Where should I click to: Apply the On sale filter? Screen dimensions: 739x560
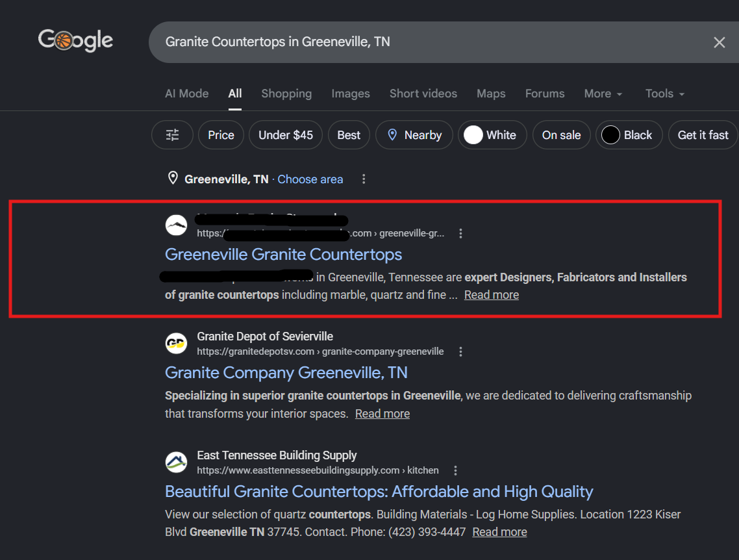561,135
